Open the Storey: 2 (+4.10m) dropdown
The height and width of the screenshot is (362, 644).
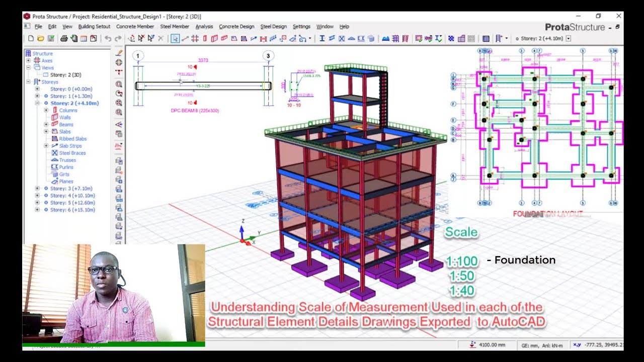pyautogui.click(x=569, y=38)
